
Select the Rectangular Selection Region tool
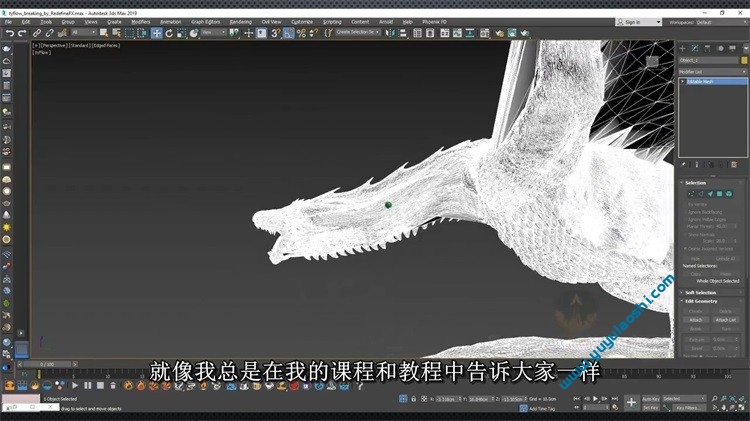tap(129, 33)
